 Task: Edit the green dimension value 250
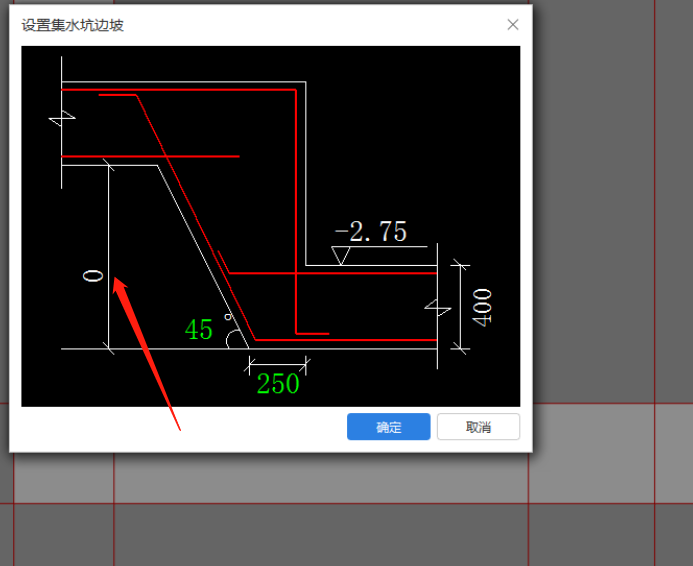point(278,383)
